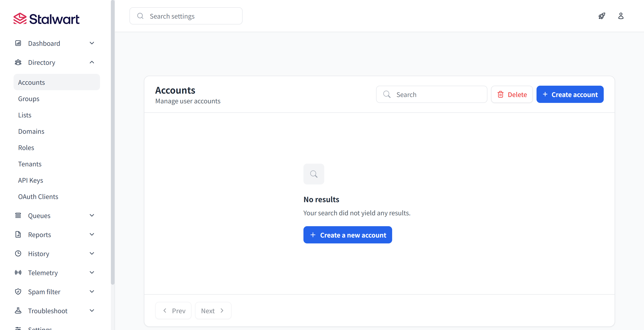Click the sidebar vertical scrollbar

[x=112, y=143]
